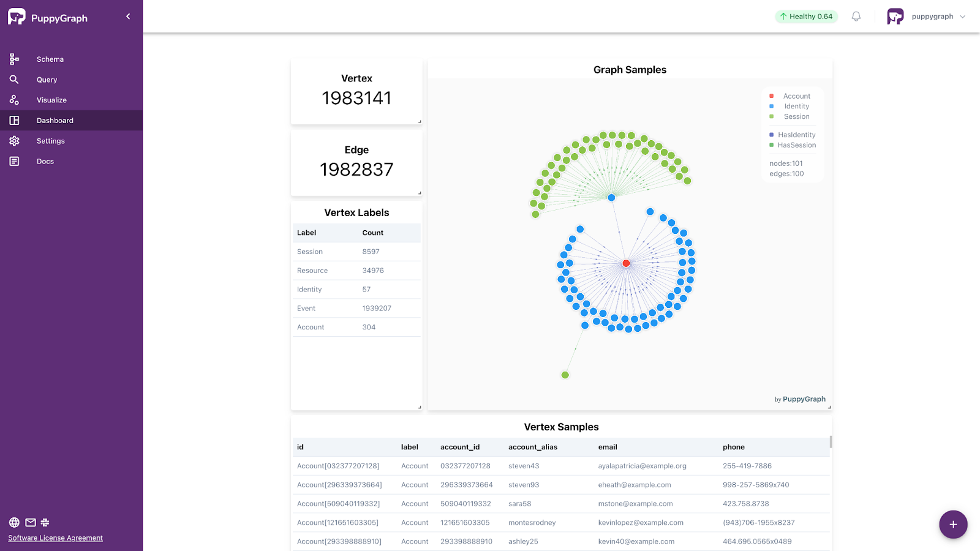The height and width of the screenshot is (551, 980).
Task: Open the Schema menu entry
Action: [50, 59]
